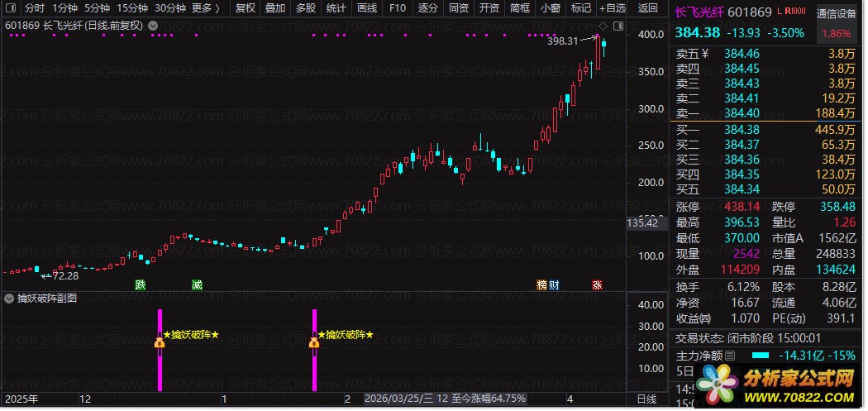
Task: Click the 返回 back button
Action: (647, 7)
